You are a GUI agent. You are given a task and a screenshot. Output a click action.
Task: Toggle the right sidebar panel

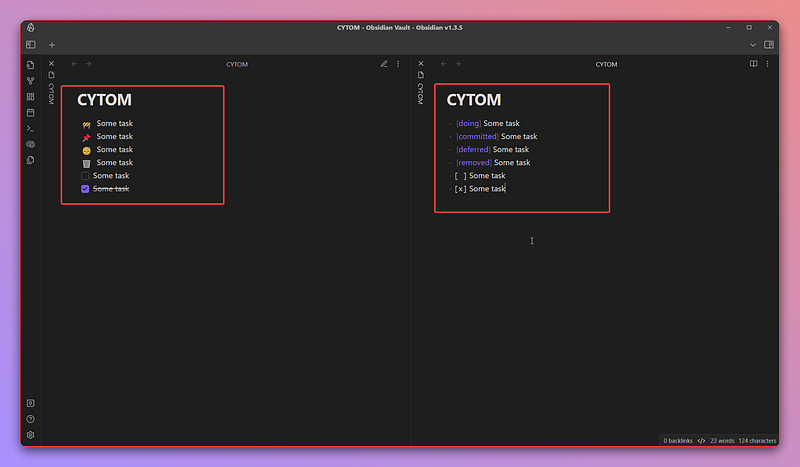pos(769,45)
